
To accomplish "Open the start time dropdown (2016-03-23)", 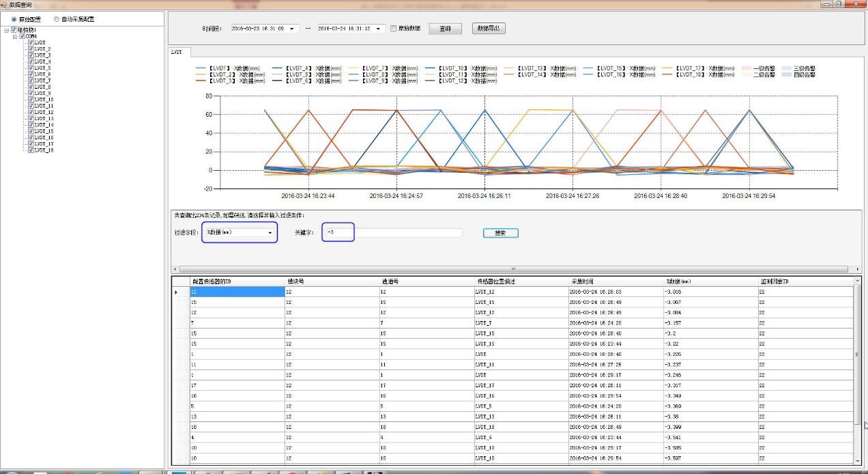I will [x=292, y=29].
